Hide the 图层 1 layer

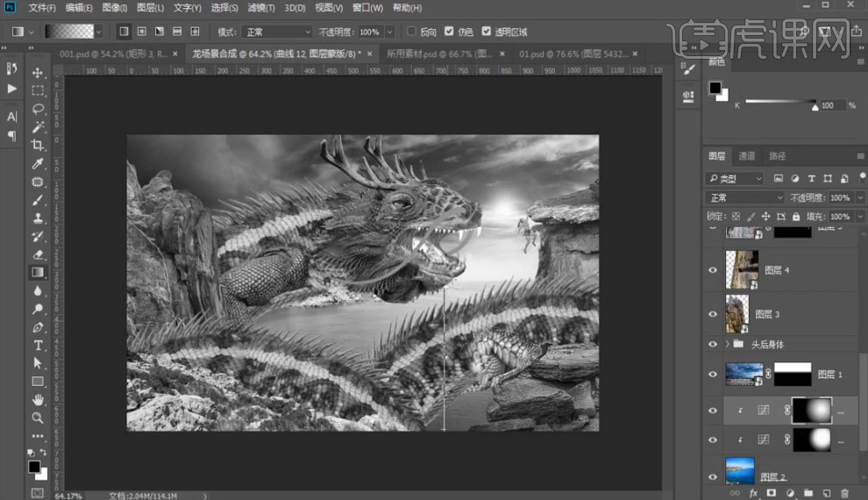713,375
